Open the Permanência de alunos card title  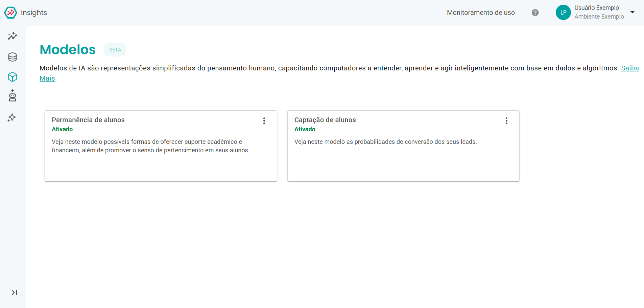[88, 120]
